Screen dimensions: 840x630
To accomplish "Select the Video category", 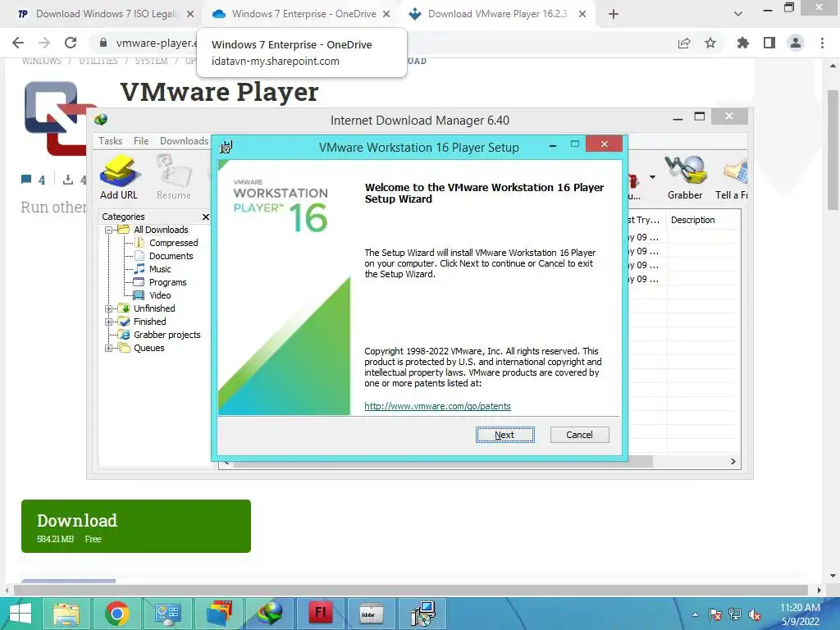I will 160,295.
